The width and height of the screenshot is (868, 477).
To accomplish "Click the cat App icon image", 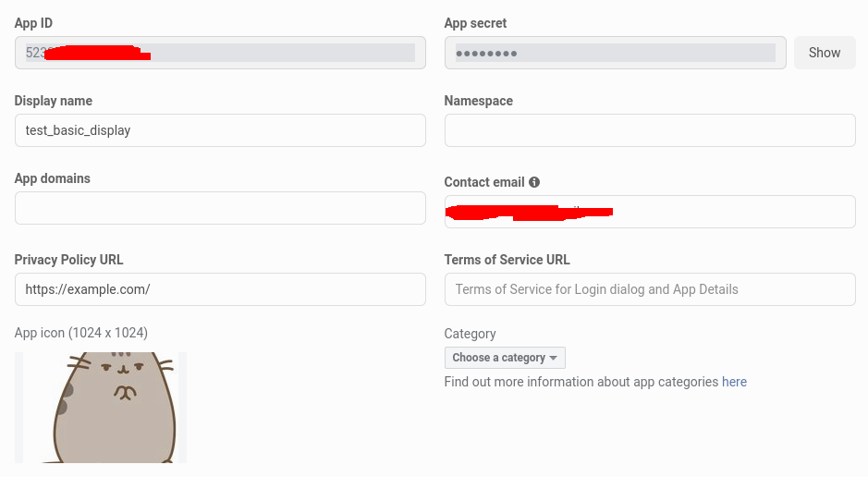I will 101,407.
